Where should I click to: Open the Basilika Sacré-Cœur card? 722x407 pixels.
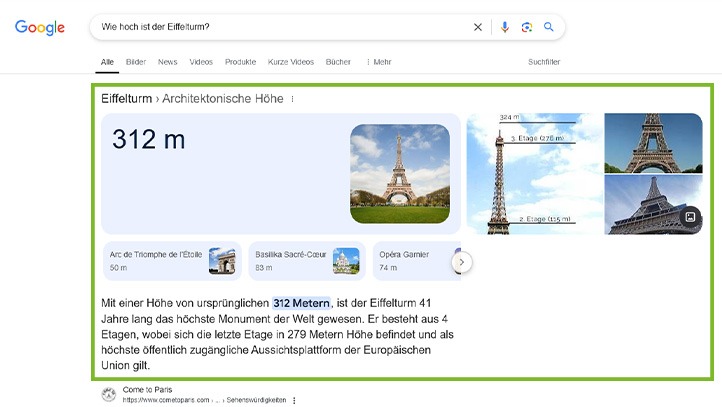pyautogui.click(x=307, y=261)
